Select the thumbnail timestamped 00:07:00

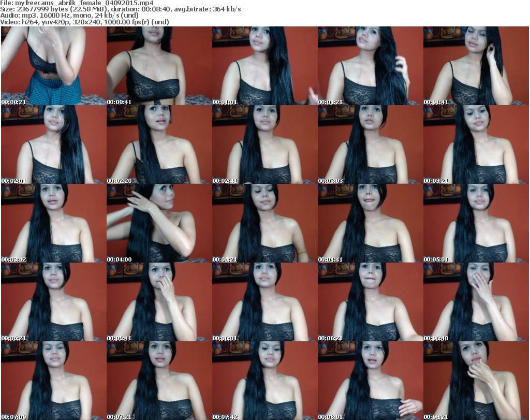pos(54,381)
